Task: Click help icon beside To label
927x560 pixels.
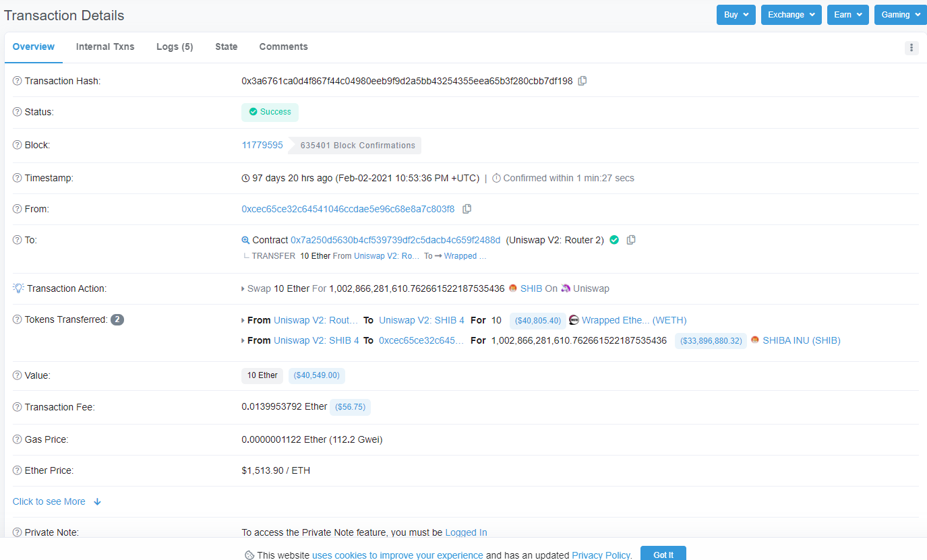Action: click(18, 240)
